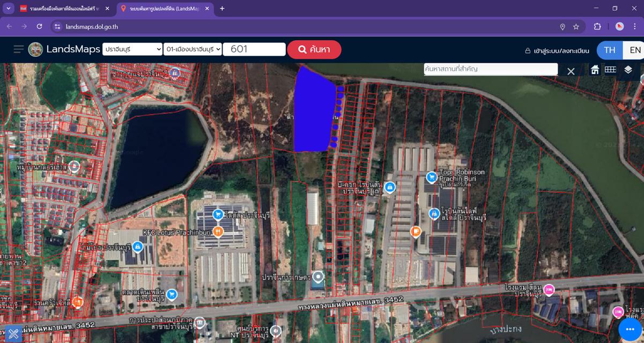Switch language to TH

tap(610, 50)
